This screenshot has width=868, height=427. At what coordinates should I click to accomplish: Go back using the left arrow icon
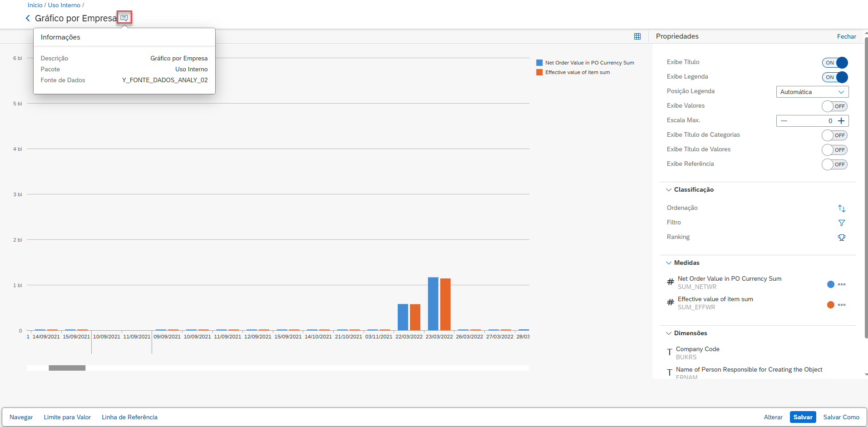28,18
